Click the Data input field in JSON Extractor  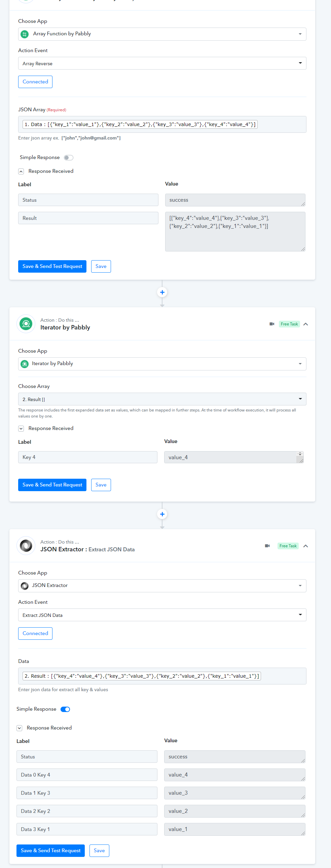click(162, 676)
